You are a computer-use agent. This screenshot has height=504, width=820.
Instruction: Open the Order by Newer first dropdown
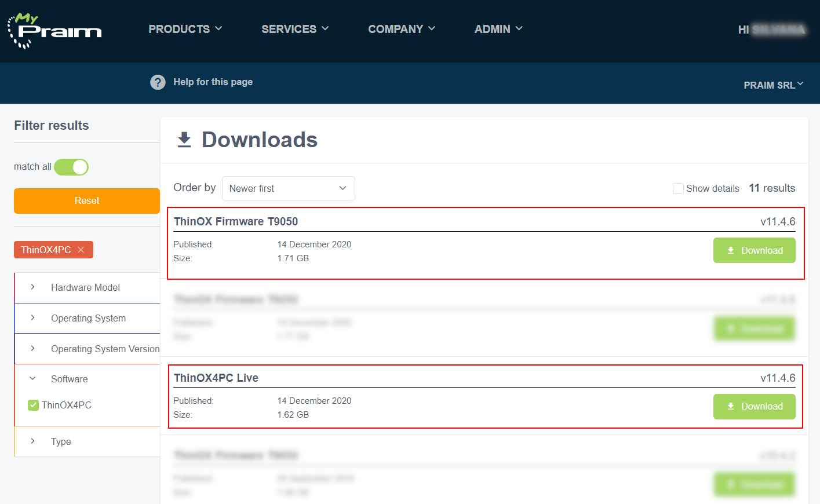point(288,188)
